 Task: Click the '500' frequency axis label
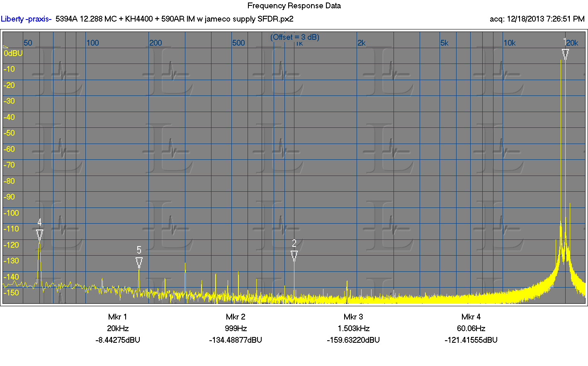(x=238, y=43)
